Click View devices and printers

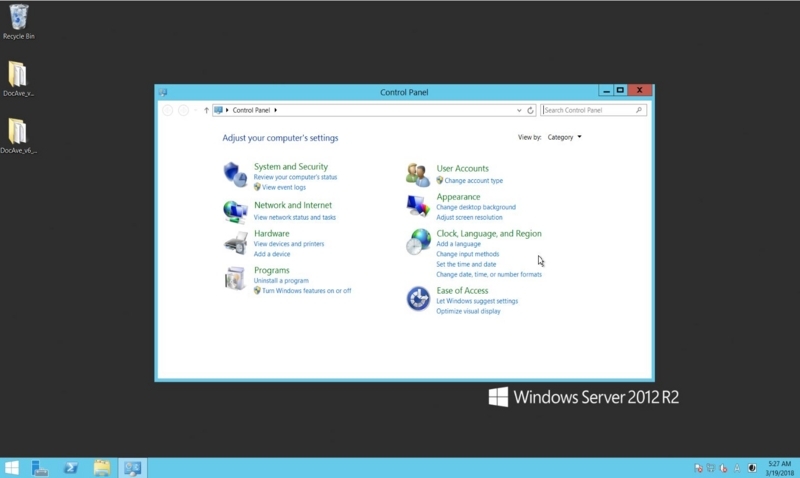(x=289, y=244)
